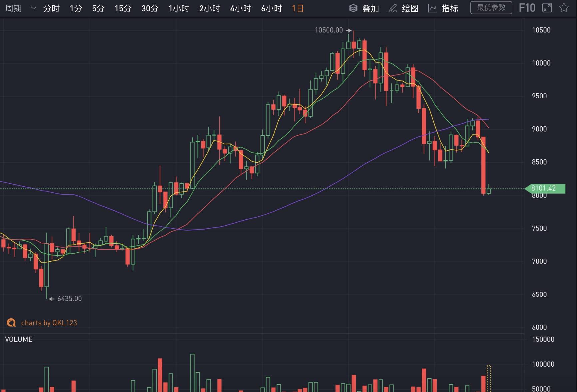Switch to the 30分 interval
This screenshot has height=392, width=577.
tap(150, 8)
